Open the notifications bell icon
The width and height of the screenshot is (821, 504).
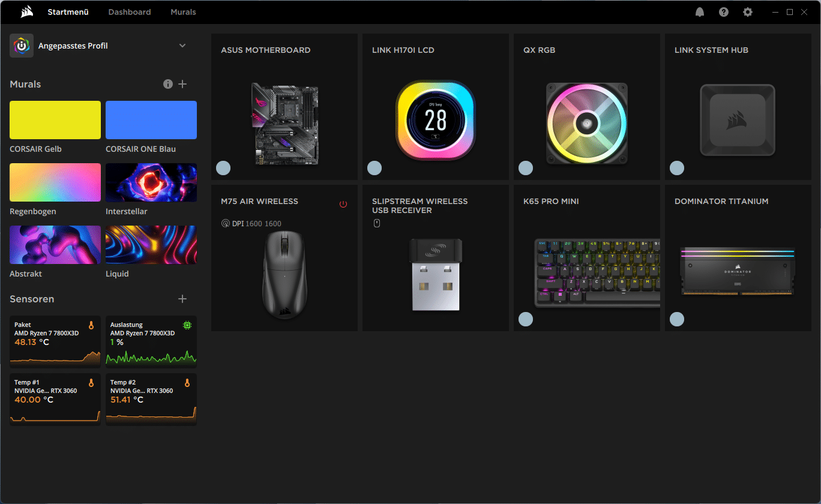(699, 12)
